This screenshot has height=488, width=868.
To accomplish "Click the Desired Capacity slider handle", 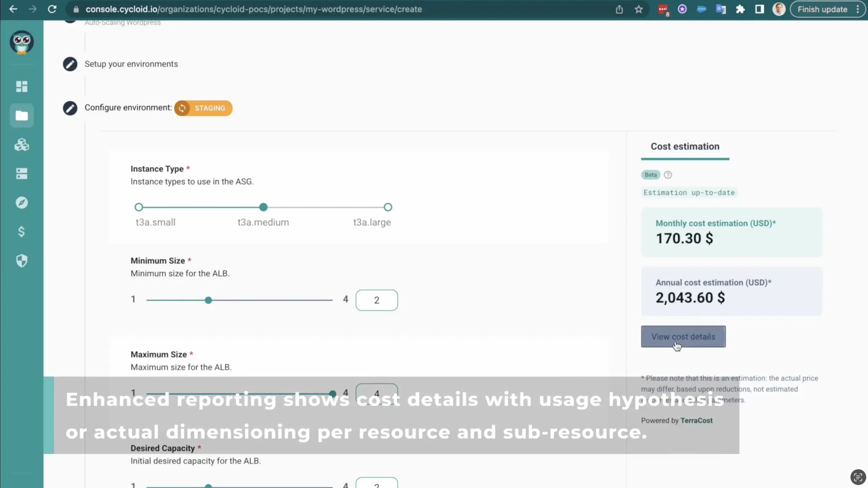I will tap(209, 486).
